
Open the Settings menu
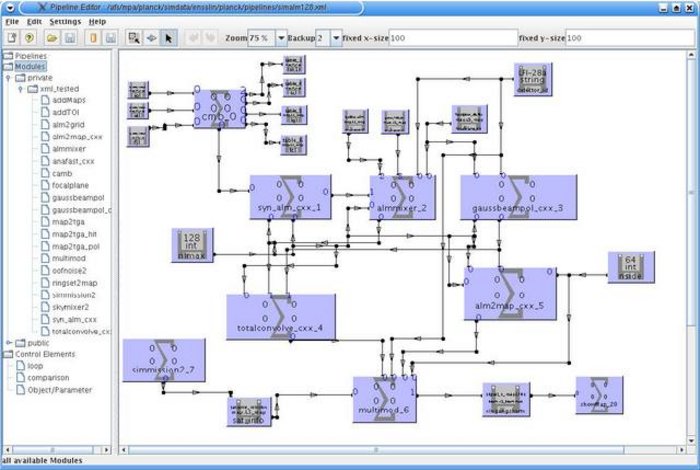click(65, 21)
